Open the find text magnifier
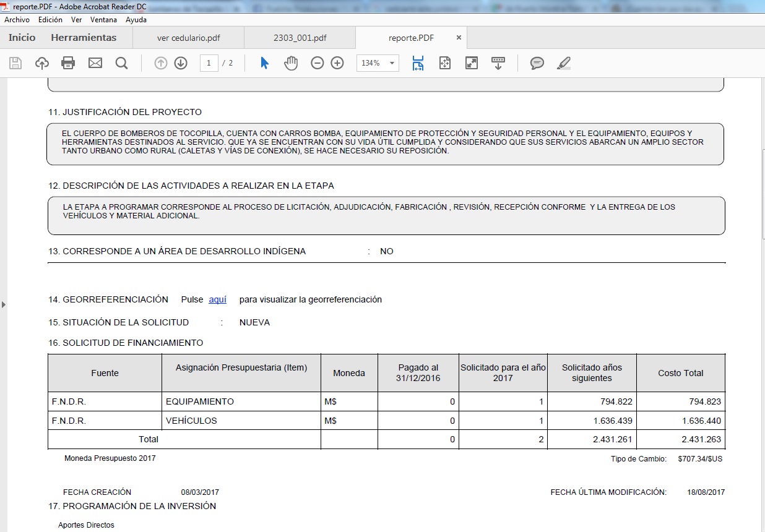This screenshot has height=532, width=765. point(121,63)
